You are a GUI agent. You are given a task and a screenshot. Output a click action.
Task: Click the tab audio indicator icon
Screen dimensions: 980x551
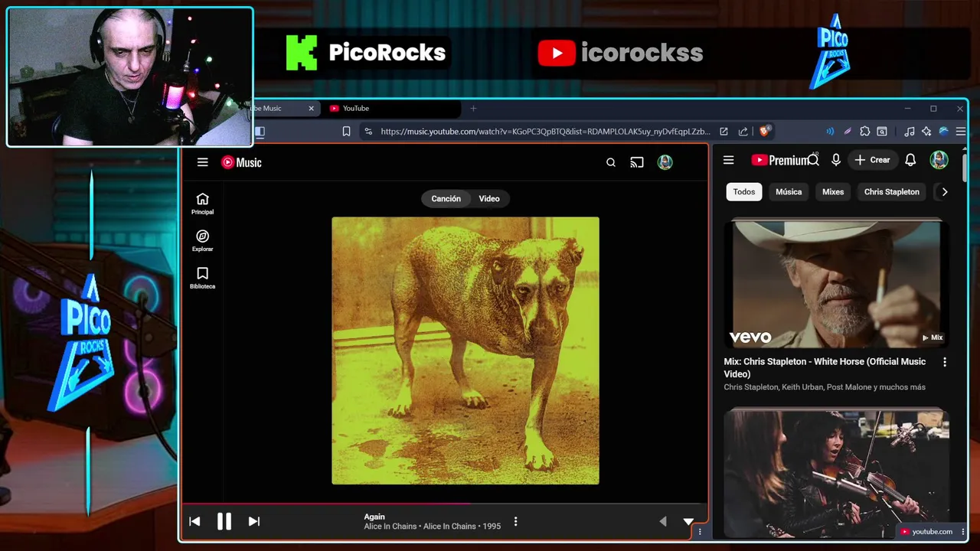click(830, 132)
